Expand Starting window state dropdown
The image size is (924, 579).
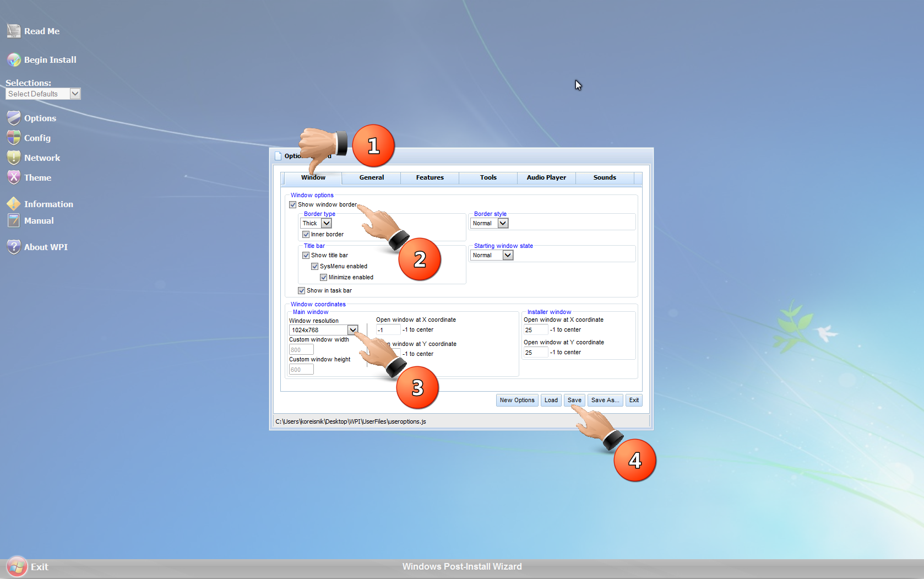pyautogui.click(x=492, y=255)
